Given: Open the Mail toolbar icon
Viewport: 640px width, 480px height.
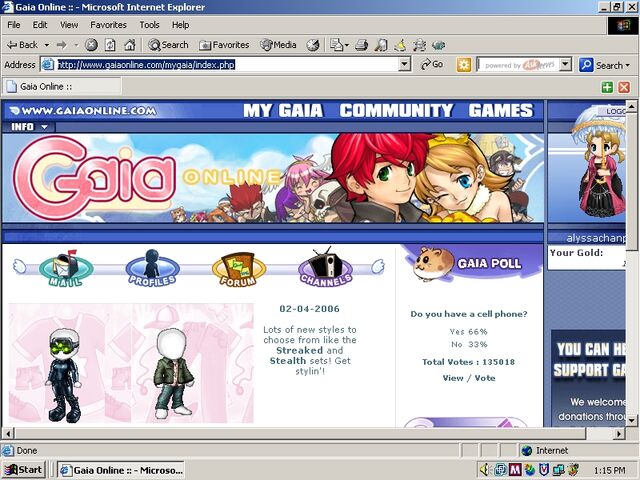Looking at the screenshot, I should point(339,45).
